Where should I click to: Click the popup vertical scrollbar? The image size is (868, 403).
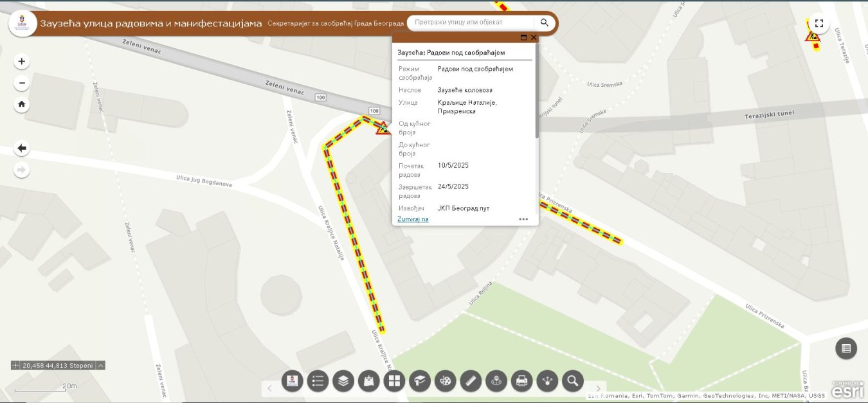click(537, 91)
